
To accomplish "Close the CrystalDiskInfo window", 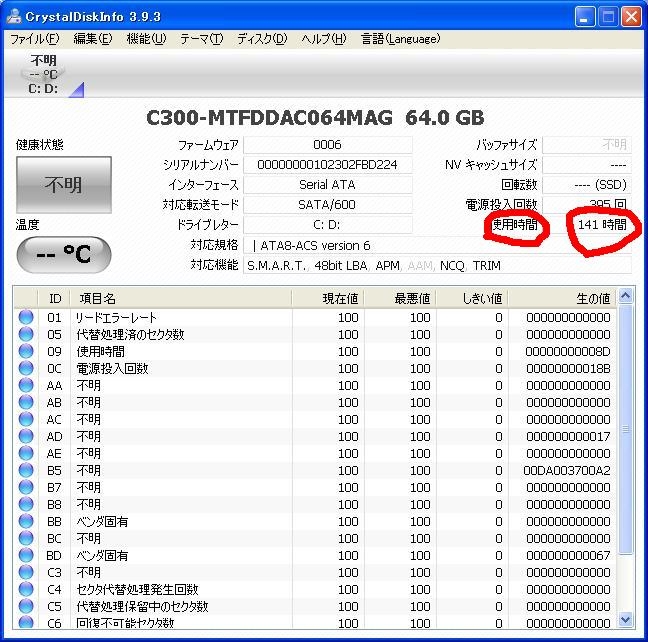I will click(631, 17).
